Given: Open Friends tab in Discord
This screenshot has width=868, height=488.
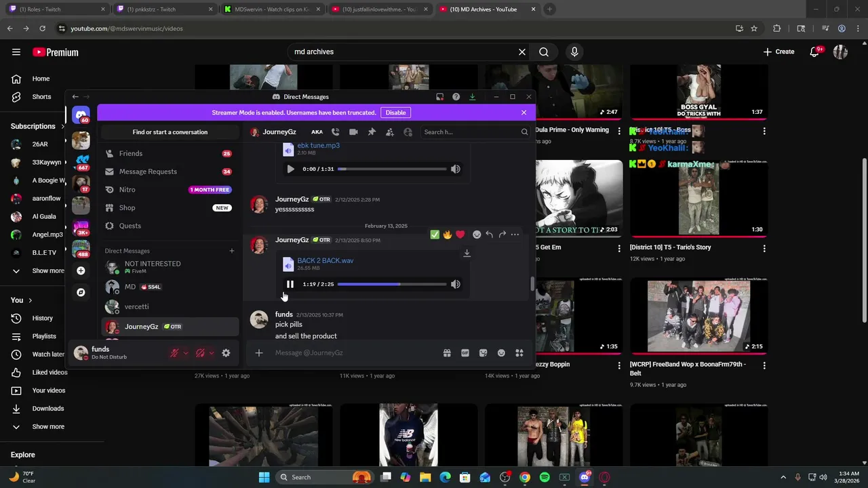Looking at the screenshot, I should [x=170, y=153].
